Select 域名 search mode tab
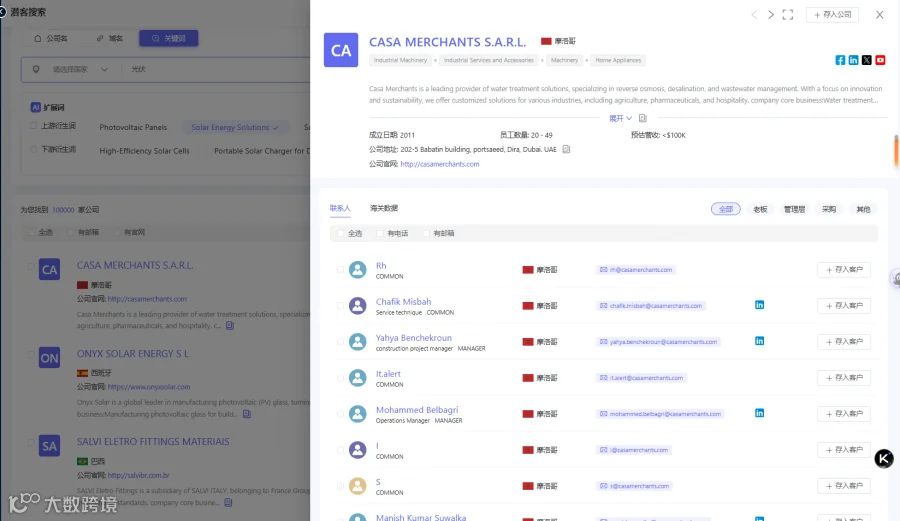This screenshot has height=521, width=900. coord(110,38)
